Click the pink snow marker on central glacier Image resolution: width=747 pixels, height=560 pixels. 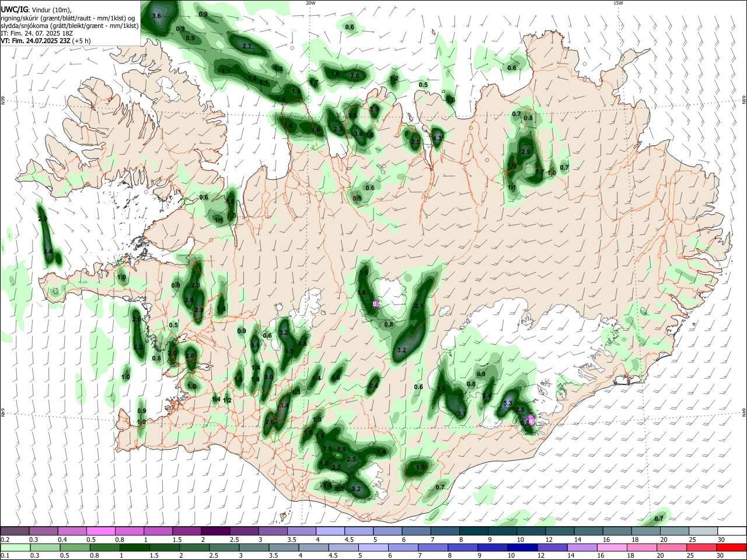377,303
